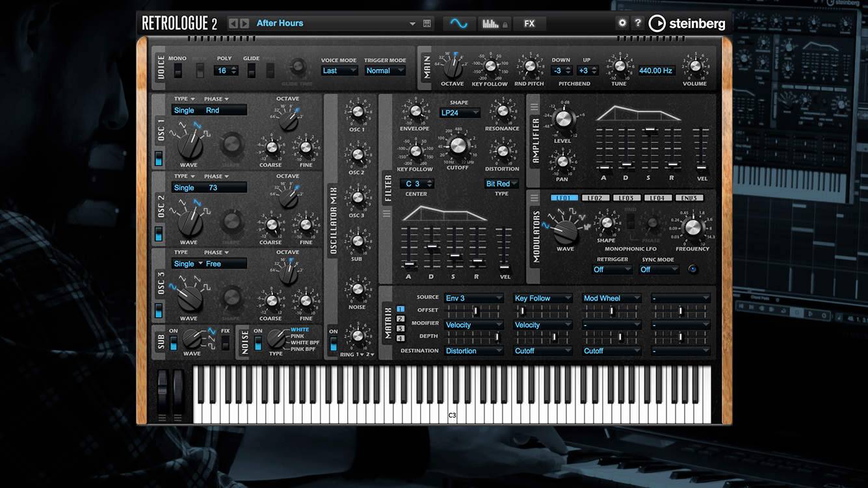The height and width of the screenshot is (488, 868).
Task: Open distortion TYPE dropdown showing Bit Red
Action: (502, 184)
